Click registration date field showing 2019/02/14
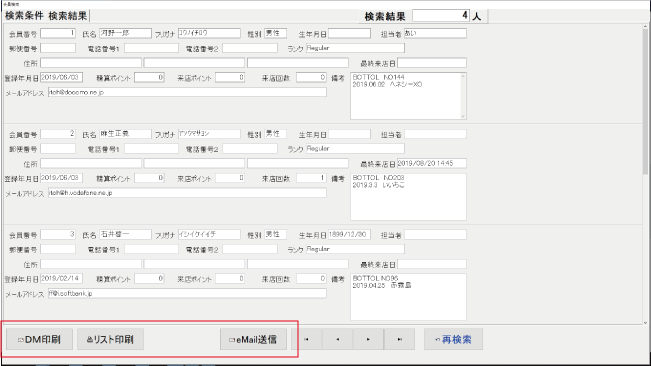 [x=61, y=278]
